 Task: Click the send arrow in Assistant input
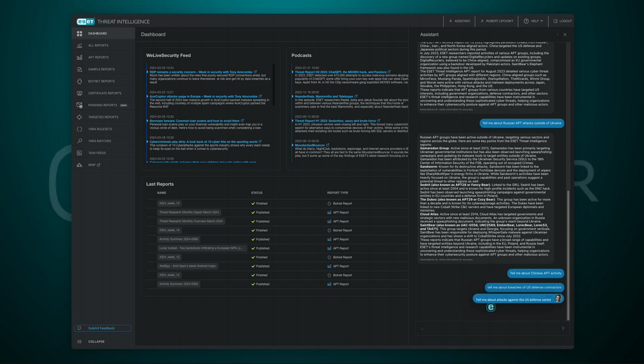[x=563, y=328]
